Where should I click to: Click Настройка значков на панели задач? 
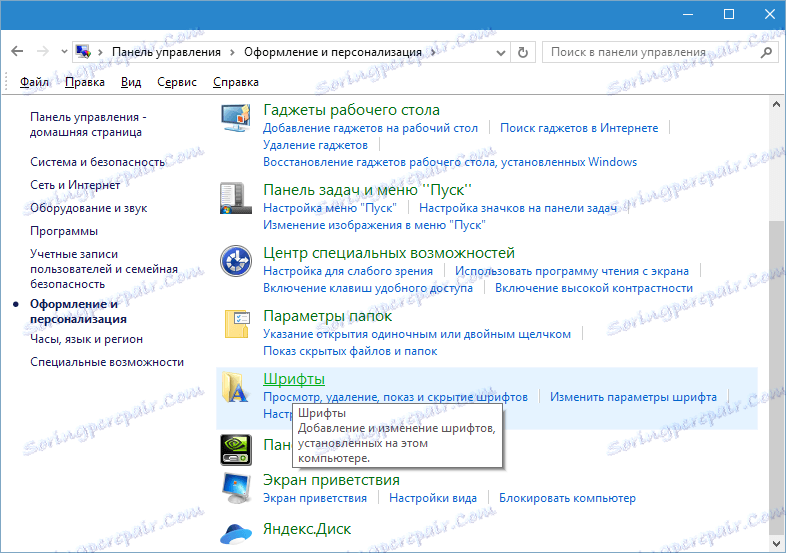518,208
